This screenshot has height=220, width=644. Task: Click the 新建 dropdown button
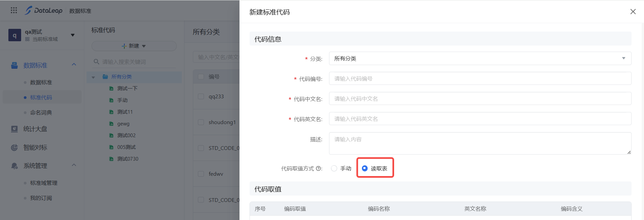point(134,46)
